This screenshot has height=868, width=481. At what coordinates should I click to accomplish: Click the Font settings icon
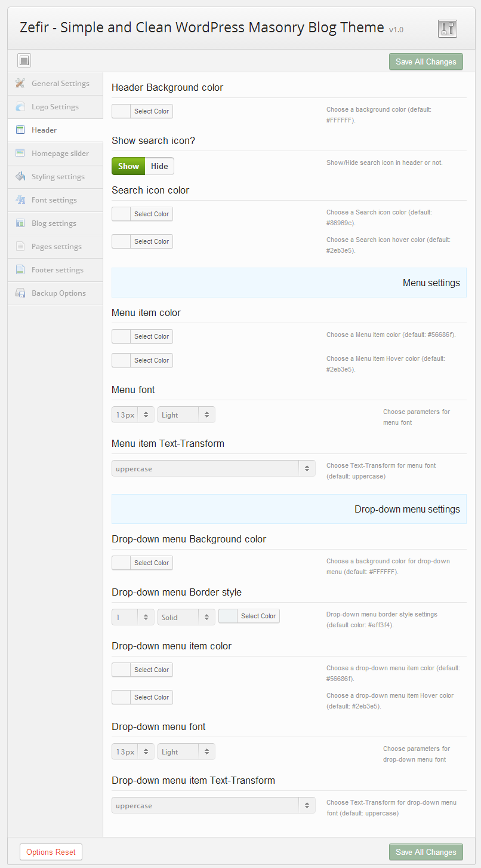(20, 200)
